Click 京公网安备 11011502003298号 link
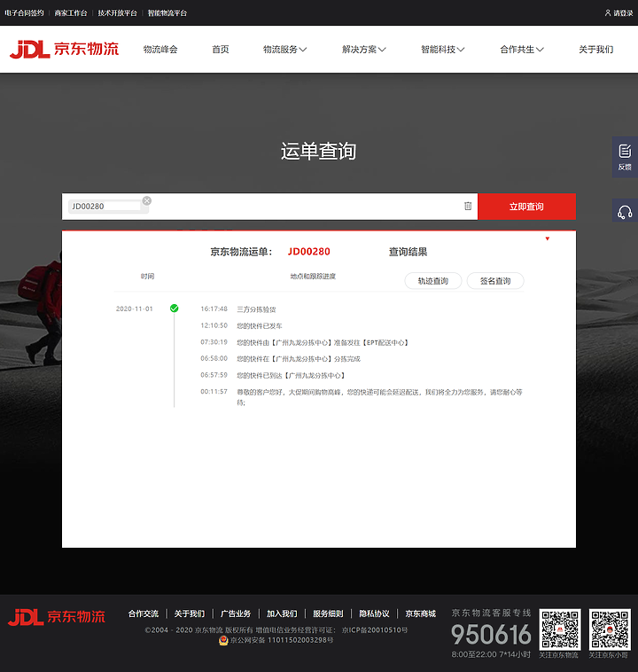This screenshot has width=638, height=672. click(x=282, y=640)
